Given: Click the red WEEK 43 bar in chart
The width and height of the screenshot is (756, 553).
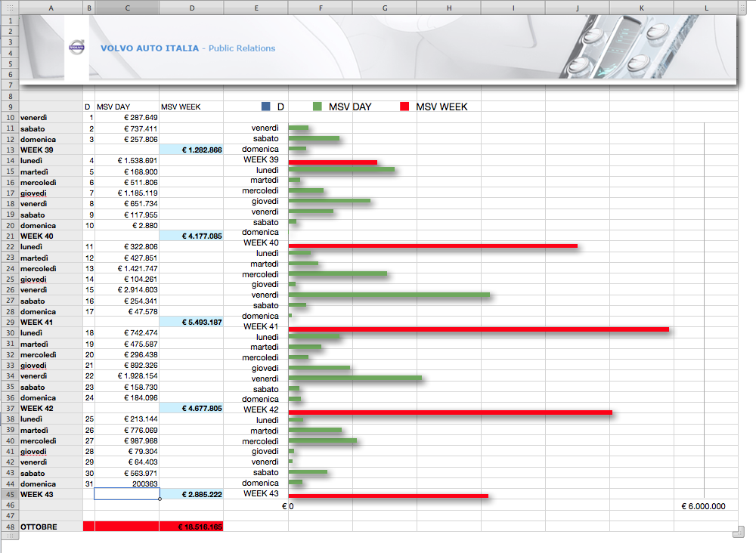Looking at the screenshot, I should (x=388, y=496).
